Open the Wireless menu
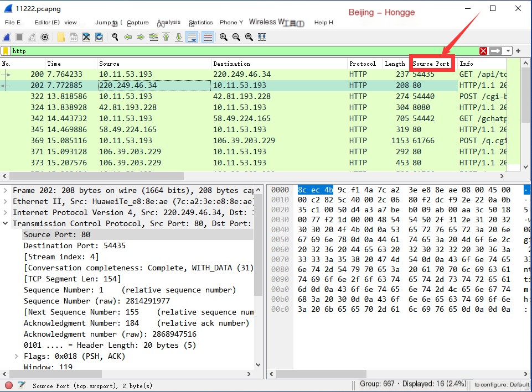The image size is (532, 392). [267, 22]
